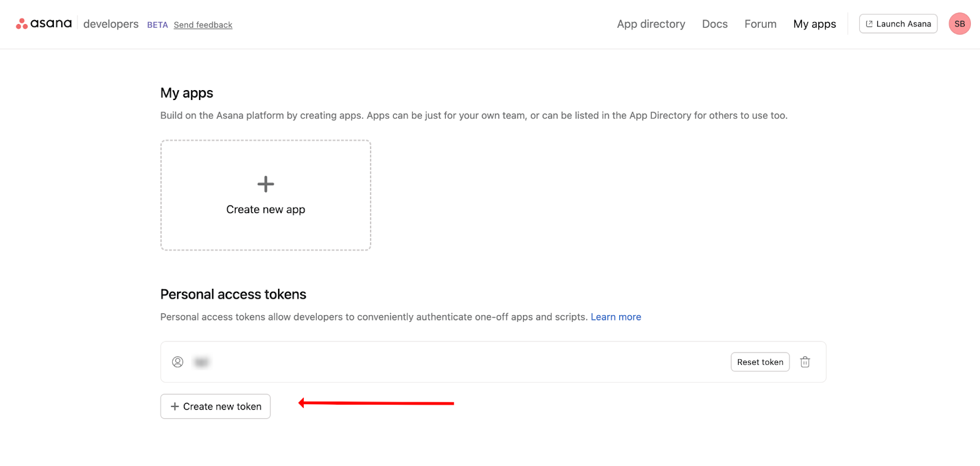Open Forum in top navigation
Image resolution: width=980 pixels, height=466 pixels.
(x=760, y=24)
